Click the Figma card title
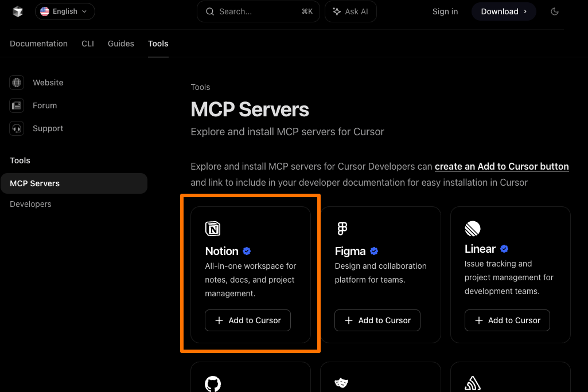Image resolution: width=588 pixels, height=392 pixels. coord(351,251)
